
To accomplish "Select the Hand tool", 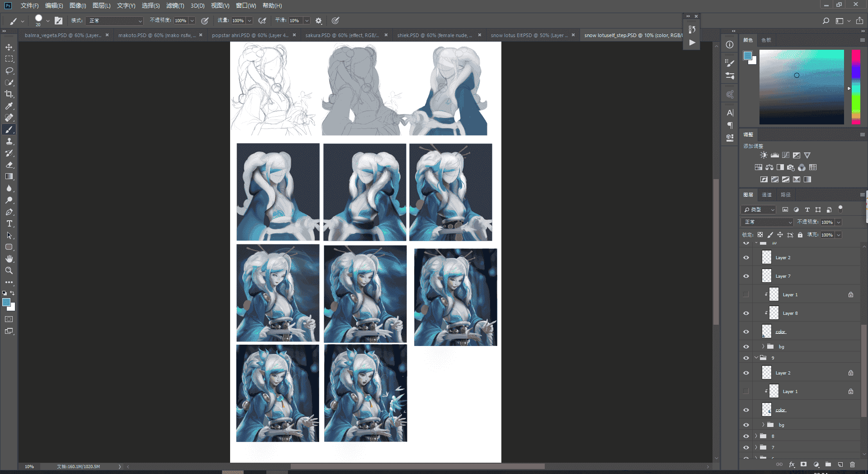I will click(9, 259).
